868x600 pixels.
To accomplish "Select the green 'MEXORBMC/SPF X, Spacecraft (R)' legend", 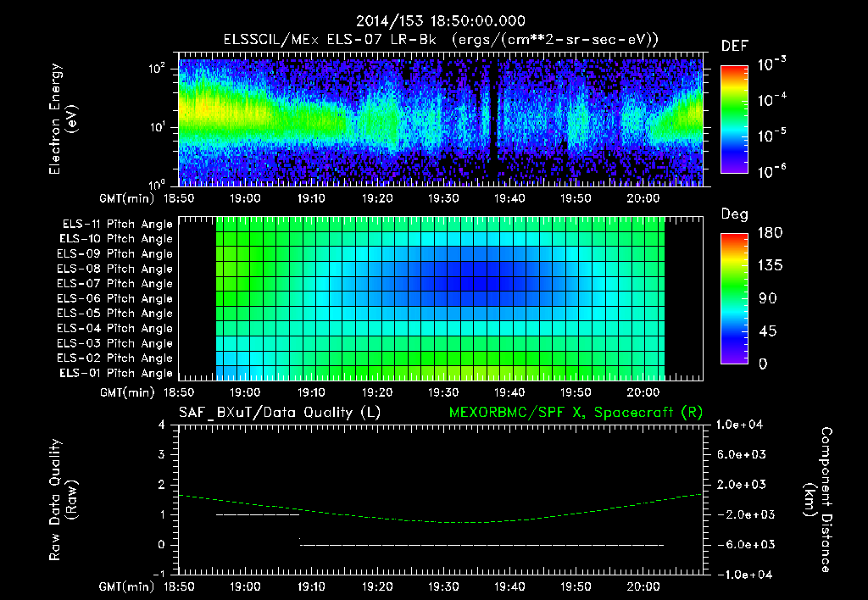I will (576, 413).
